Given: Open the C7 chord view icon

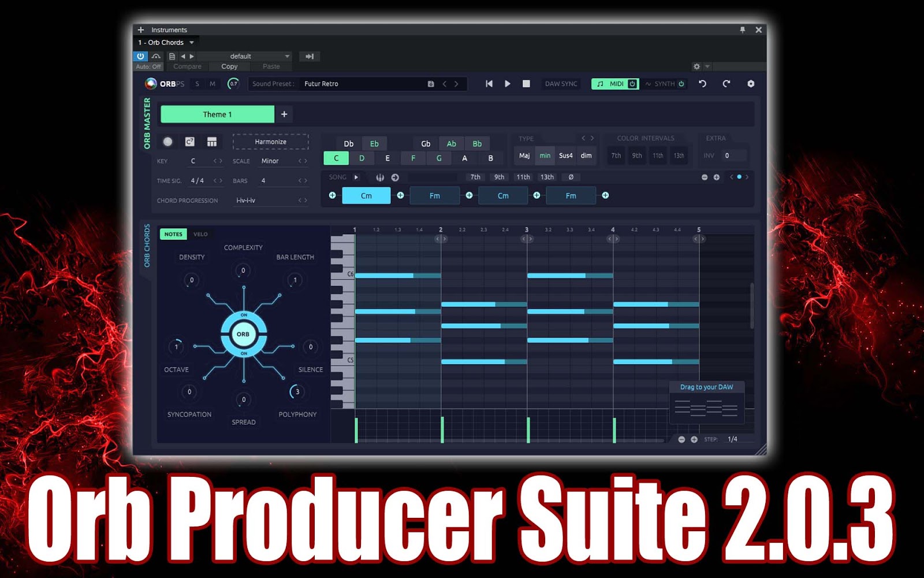Looking at the screenshot, I should (189, 142).
